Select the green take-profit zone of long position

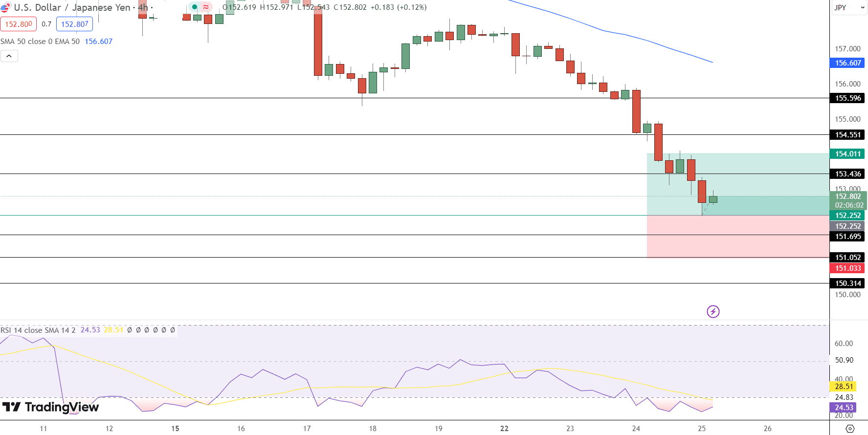click(x=738, y=184)
